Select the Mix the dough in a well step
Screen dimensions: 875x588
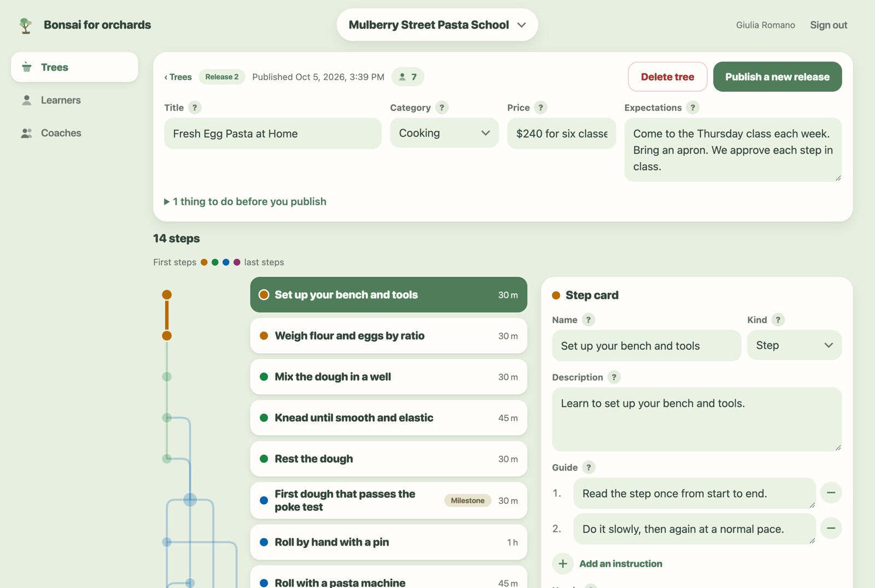(x=389, y=377)
